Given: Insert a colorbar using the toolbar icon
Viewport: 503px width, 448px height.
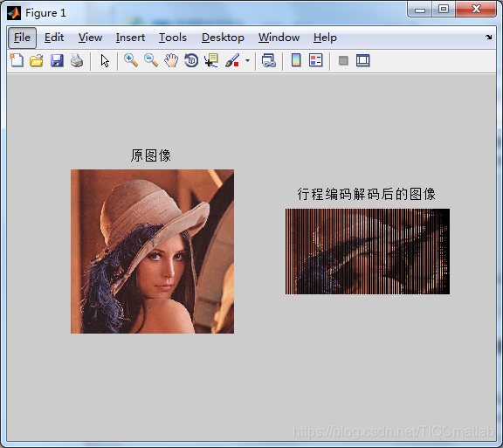Looking at the screenshot, I should click(296, 60).
